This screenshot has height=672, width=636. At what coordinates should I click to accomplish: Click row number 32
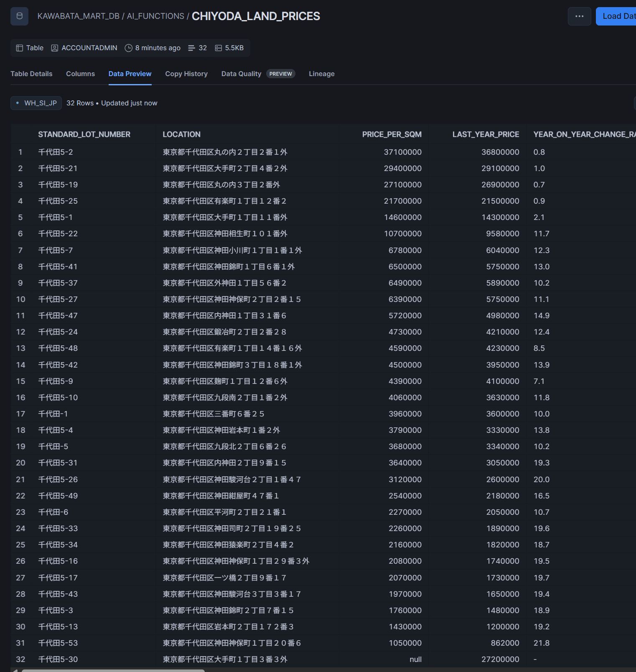tap(20, 659)
